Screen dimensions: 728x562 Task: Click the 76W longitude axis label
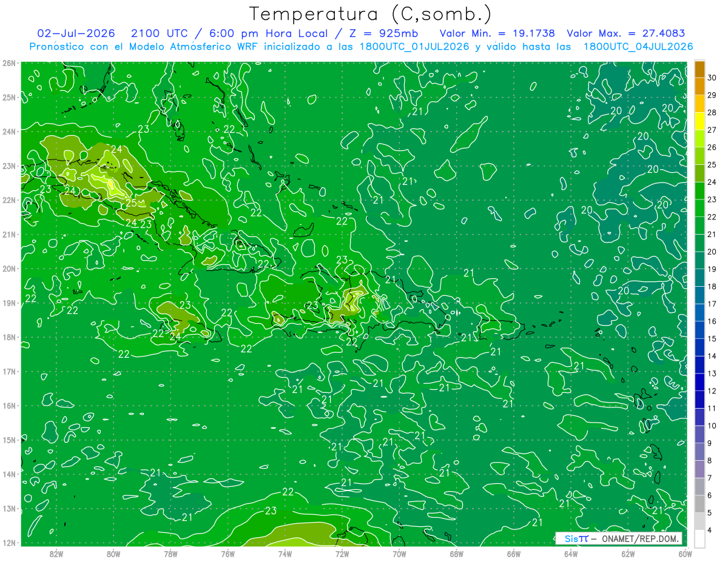tap(227, 553)
